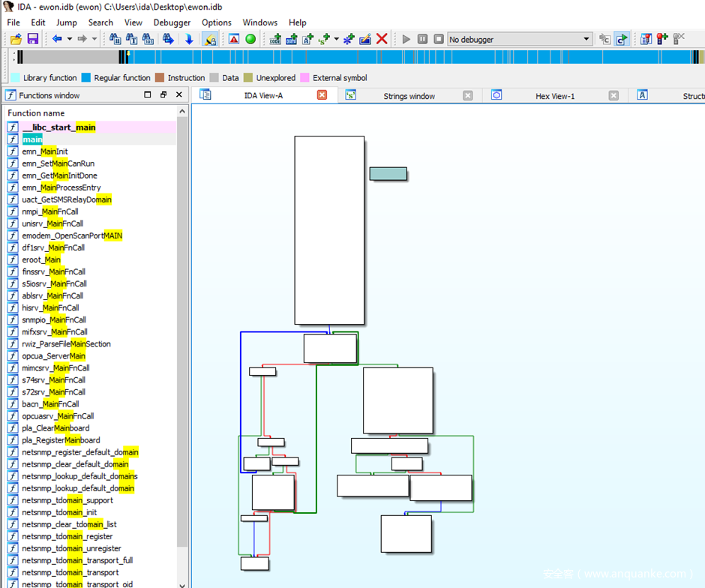Open the Search menu
The image size is (705, 588).
100,22
